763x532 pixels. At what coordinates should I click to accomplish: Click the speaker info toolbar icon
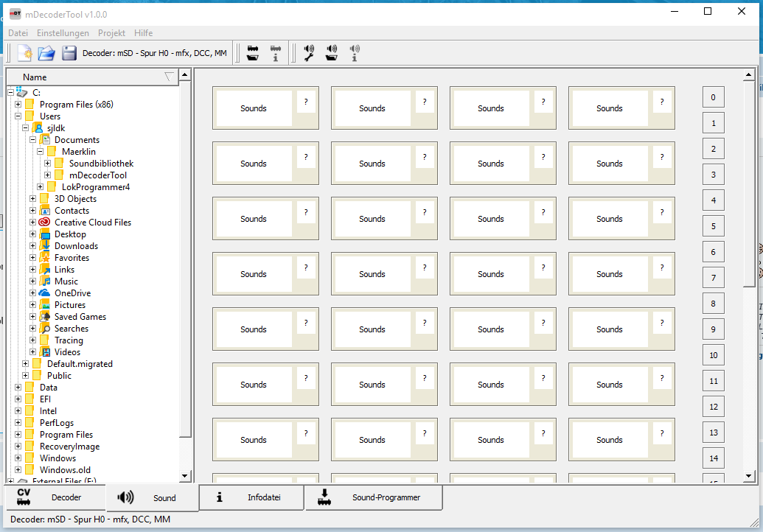[x=355, y=53]
